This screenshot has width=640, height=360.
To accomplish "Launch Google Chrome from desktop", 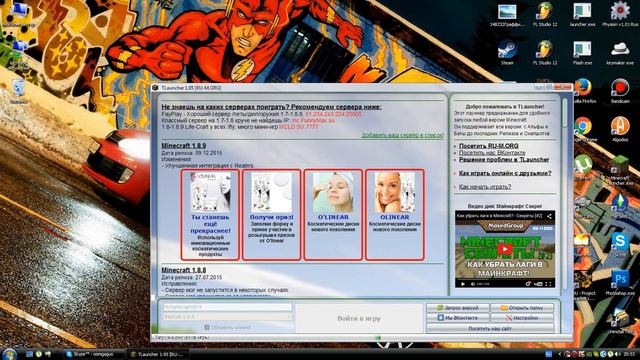I will (x=583, y=128).
